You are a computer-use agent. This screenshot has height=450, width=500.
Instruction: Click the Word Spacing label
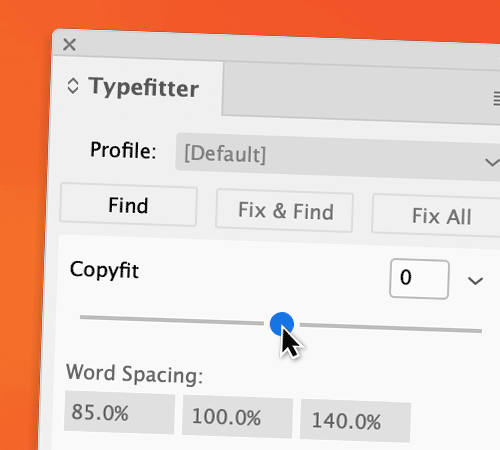pyautogui.click(x=134, y=374)
